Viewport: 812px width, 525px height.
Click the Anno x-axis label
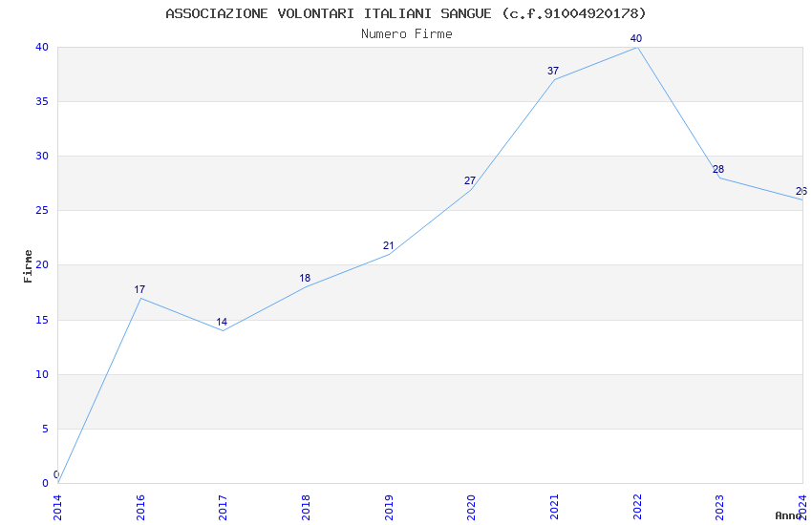788,515
